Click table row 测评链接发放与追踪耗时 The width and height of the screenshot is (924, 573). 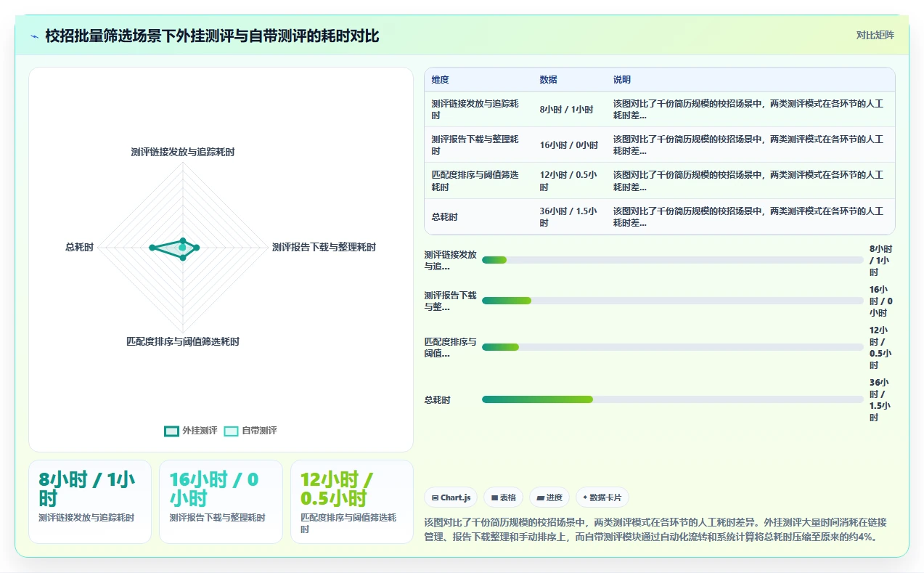659,110
